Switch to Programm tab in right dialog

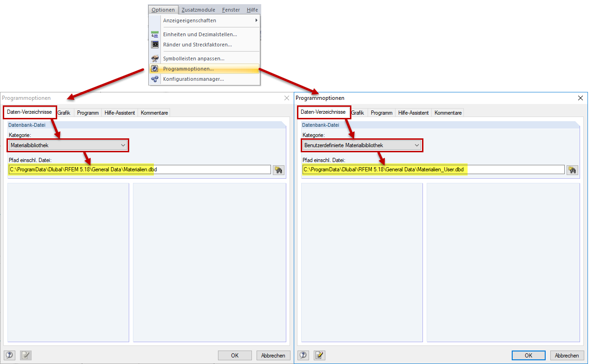tap(382, 113)
